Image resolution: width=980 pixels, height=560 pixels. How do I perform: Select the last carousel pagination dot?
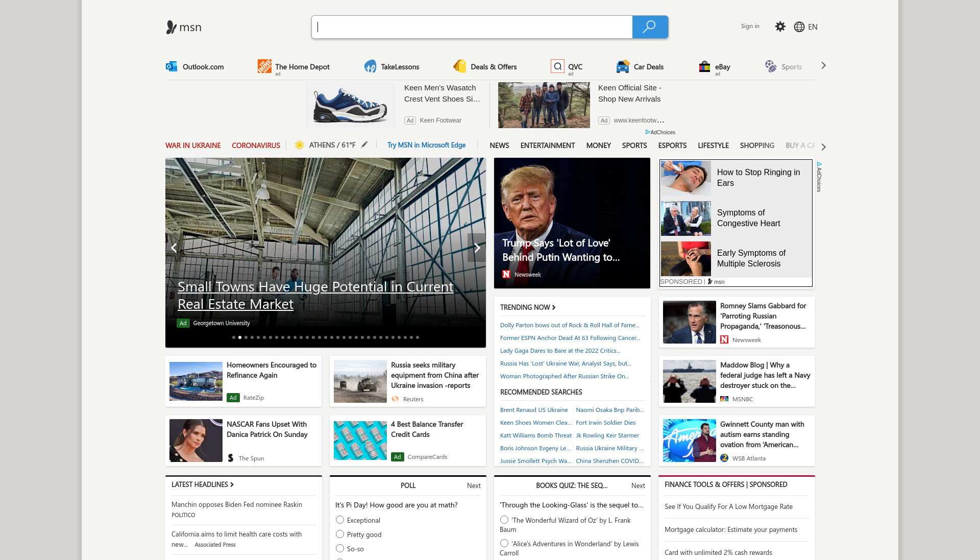418,337
